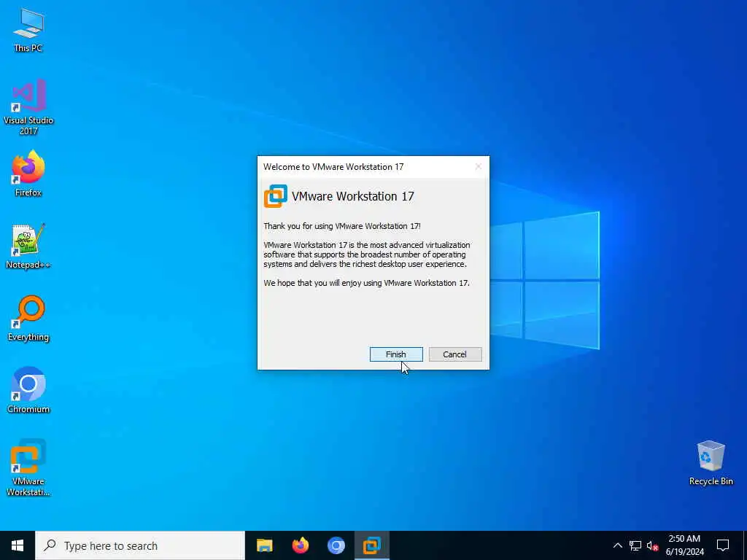Screen dimensions: 747x560
Task: Click the Cancel button in the dialog
Action: (455, 354)
